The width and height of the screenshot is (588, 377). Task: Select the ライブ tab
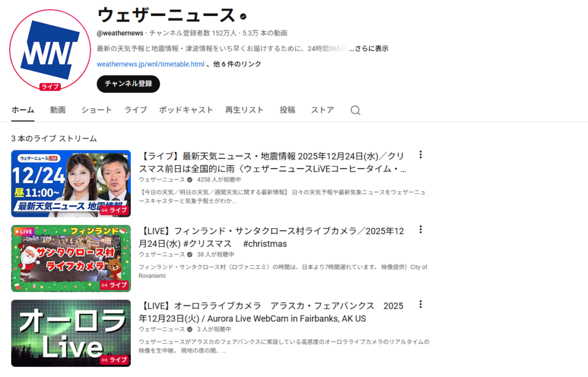click(x=136, y=110)
